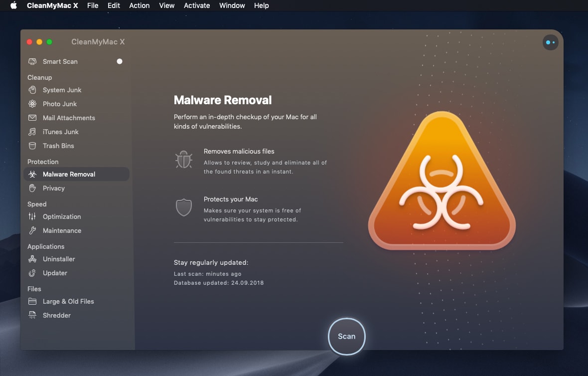Open the Optimization speed tool
The height and width of the screenshot is (376, 588).
click(x=61, y=216)
